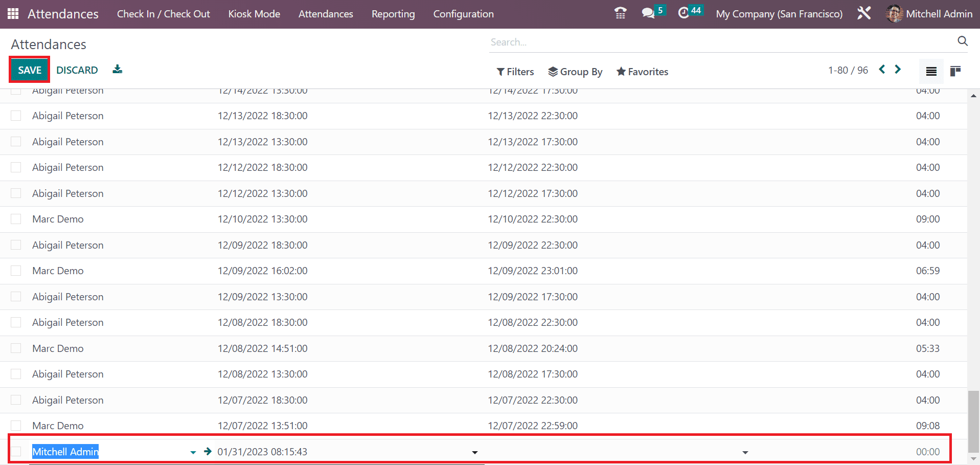This screenshot has height=465, width=980.
Task: Click the SAVE button
Action: [30, 70]
